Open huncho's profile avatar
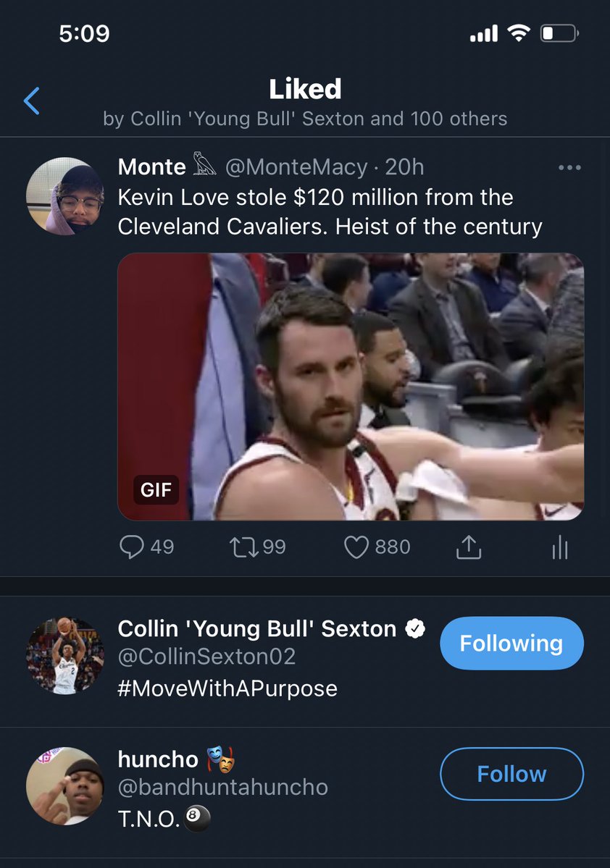The height and width of the screenshot is (868, 610). 64,786
